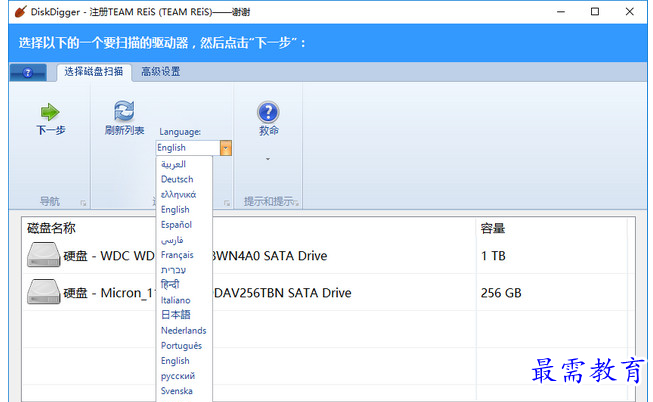This screenshot has width=653, height=402.
Task: Choose العربية from the language list
Action: point(173,164)
